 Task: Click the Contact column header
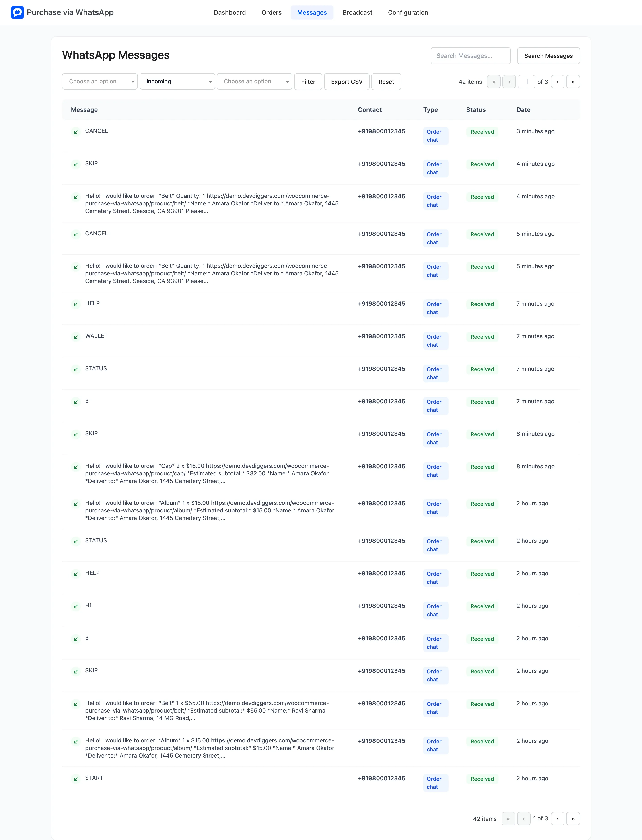(370, 110)
